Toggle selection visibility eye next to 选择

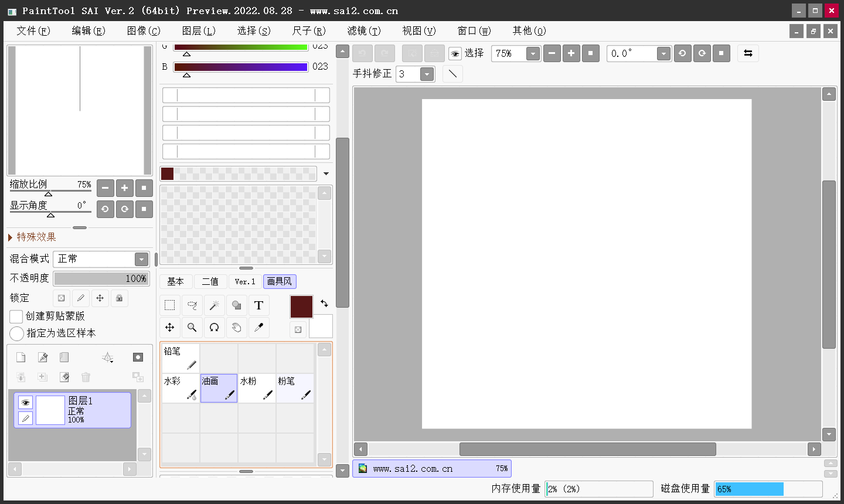[455, 54]
